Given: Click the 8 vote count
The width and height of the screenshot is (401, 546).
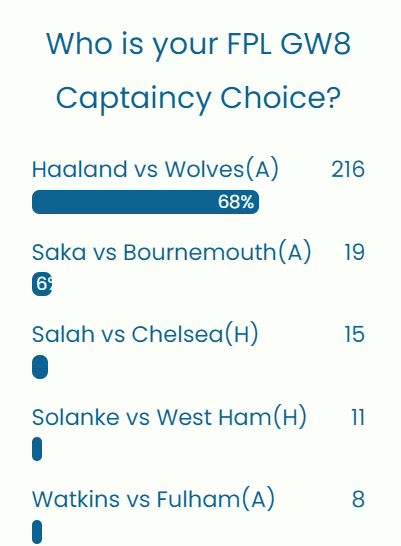Looking at the screenshot, I should [x=358, y=499].
